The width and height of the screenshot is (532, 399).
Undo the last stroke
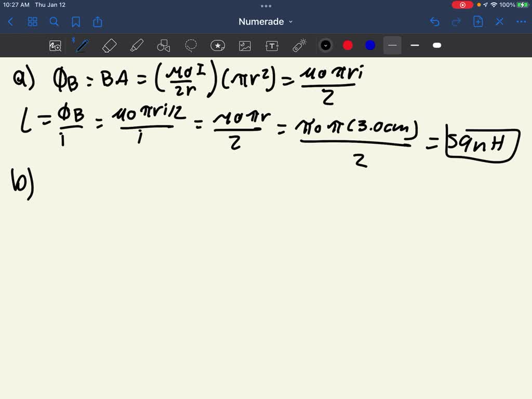point(435,22)
